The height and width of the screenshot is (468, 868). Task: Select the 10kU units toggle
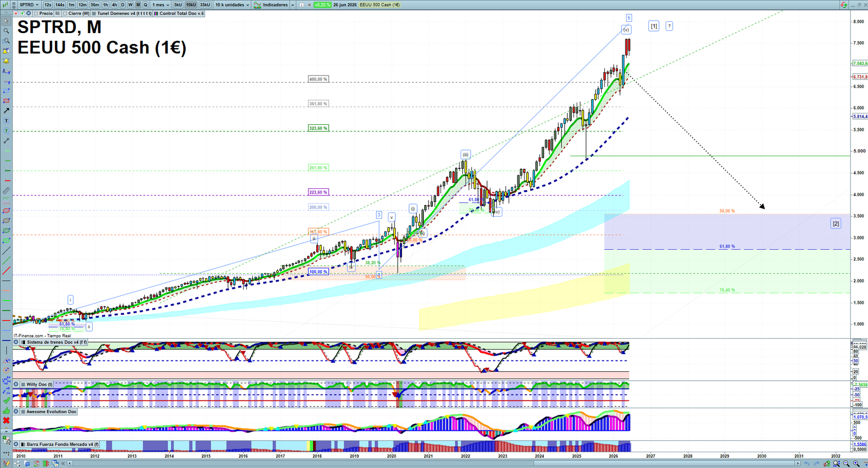(191, 5)
